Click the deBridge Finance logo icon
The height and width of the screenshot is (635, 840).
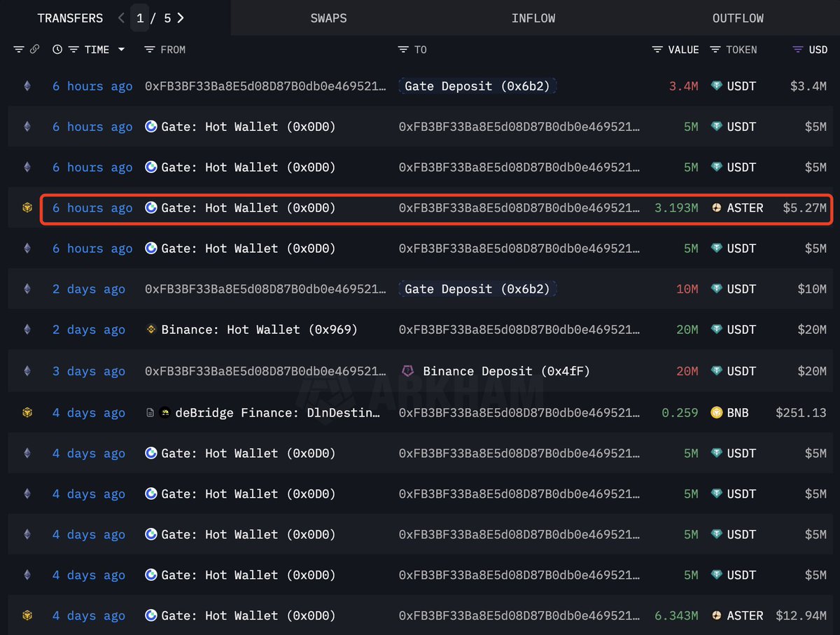point(165,412)
